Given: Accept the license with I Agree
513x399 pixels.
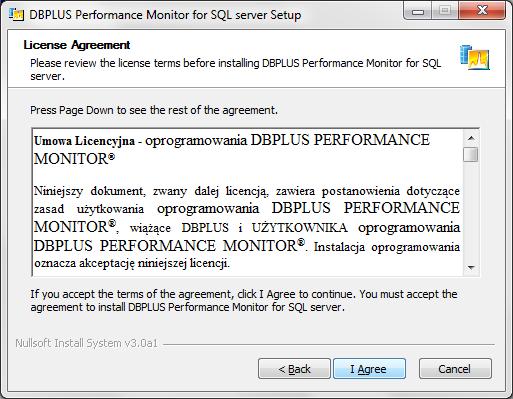Looking at the screenshot, I should click(x=369, y=369).
